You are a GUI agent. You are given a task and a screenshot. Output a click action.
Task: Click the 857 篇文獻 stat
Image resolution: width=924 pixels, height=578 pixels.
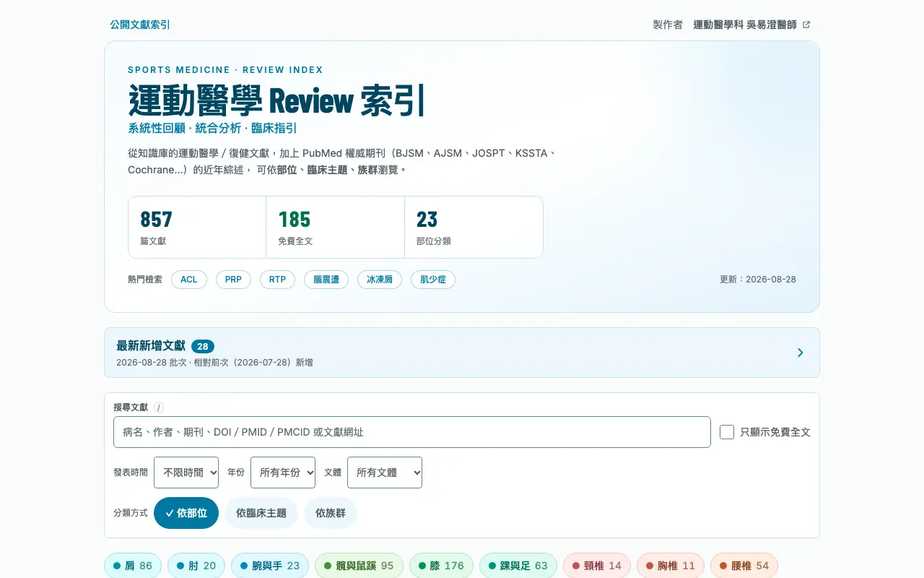tap(197, 227)
